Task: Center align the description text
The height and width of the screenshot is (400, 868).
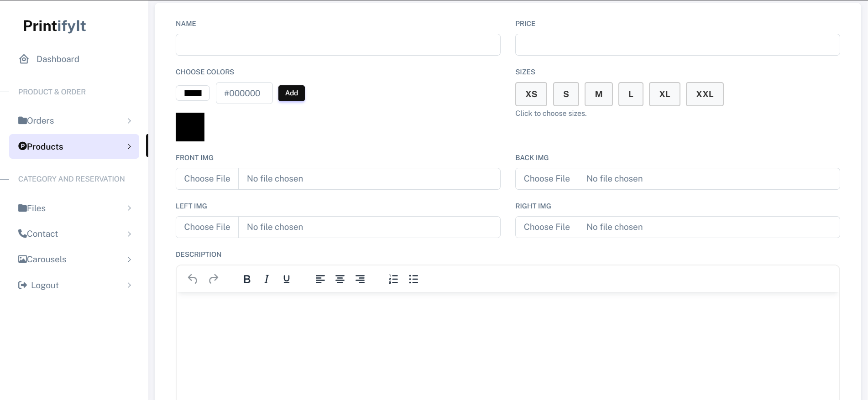Action: tap(340, 279)
